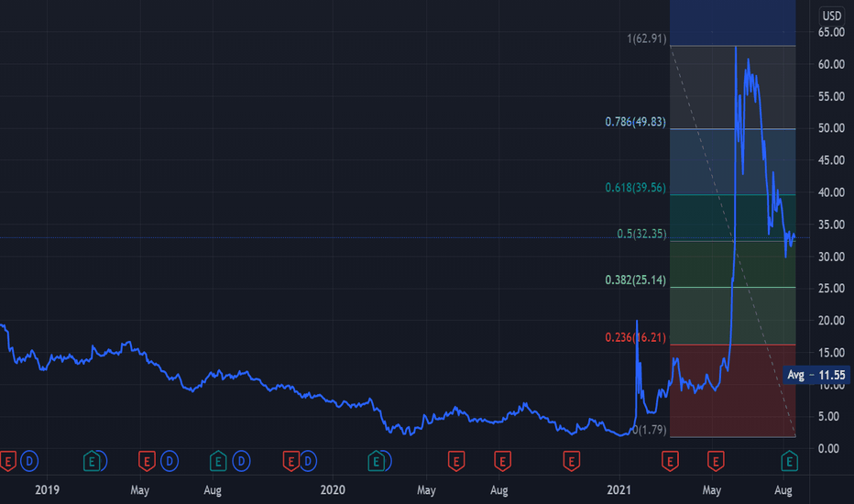The width and height of the screenshot is (854, 504).
Task: Click the 2020 label on time axis
Action: point(333,490)
